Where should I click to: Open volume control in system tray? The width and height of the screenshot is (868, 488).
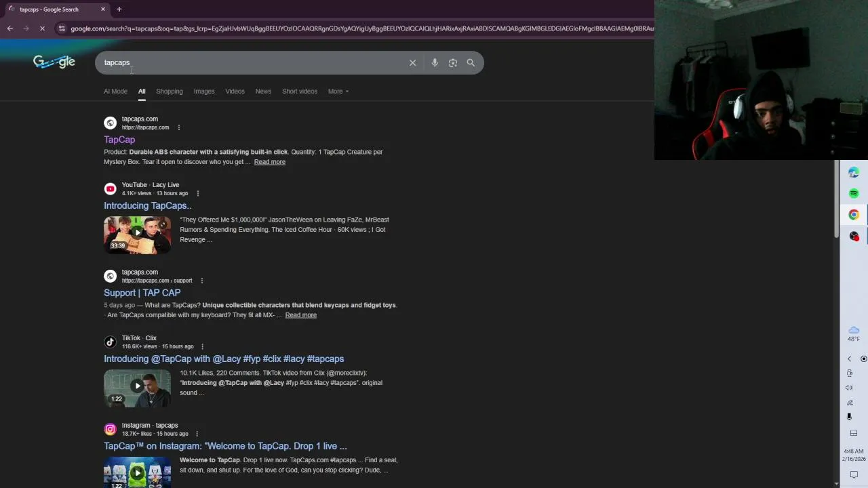tap(849, 388)
